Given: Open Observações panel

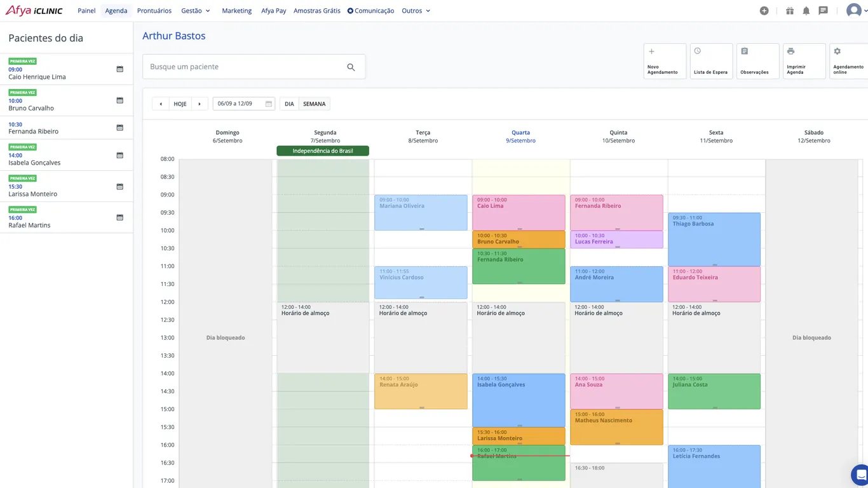Looking at the screenshot, I should pos(758,61).
